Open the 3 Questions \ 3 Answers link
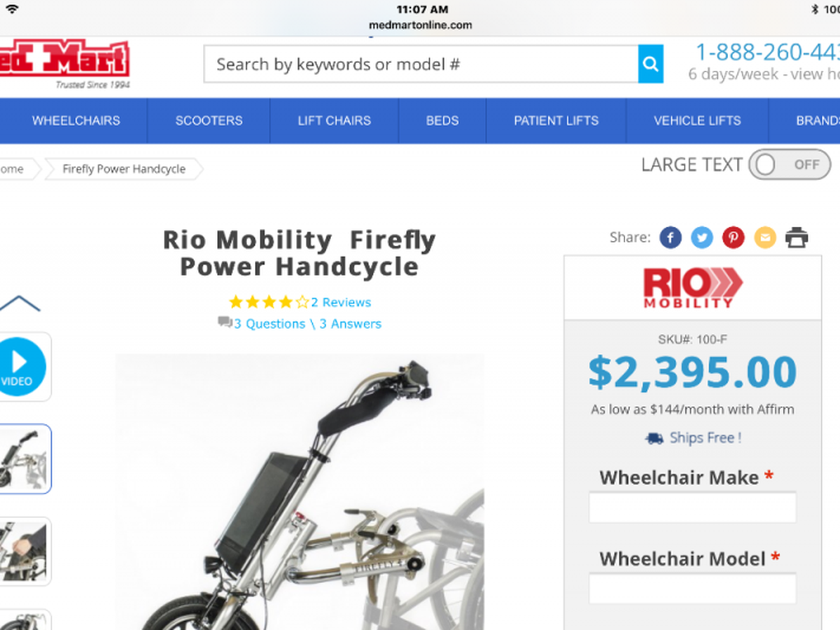Screen dimensions: 840x630 [x=307, y=324]
